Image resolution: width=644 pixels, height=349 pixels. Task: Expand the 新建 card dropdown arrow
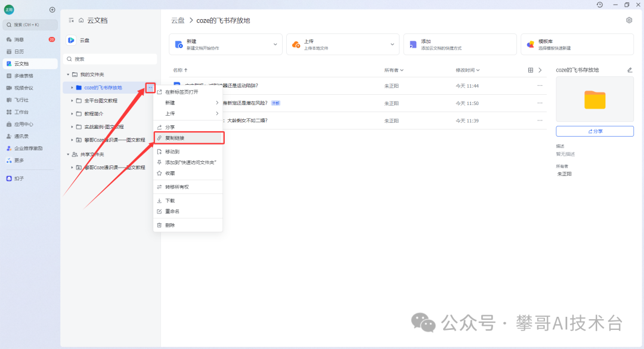[275, 44]
